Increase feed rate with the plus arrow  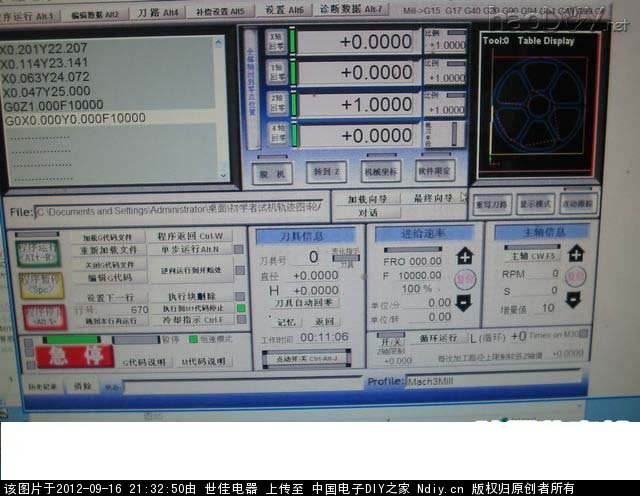click(x=464, y=257)
